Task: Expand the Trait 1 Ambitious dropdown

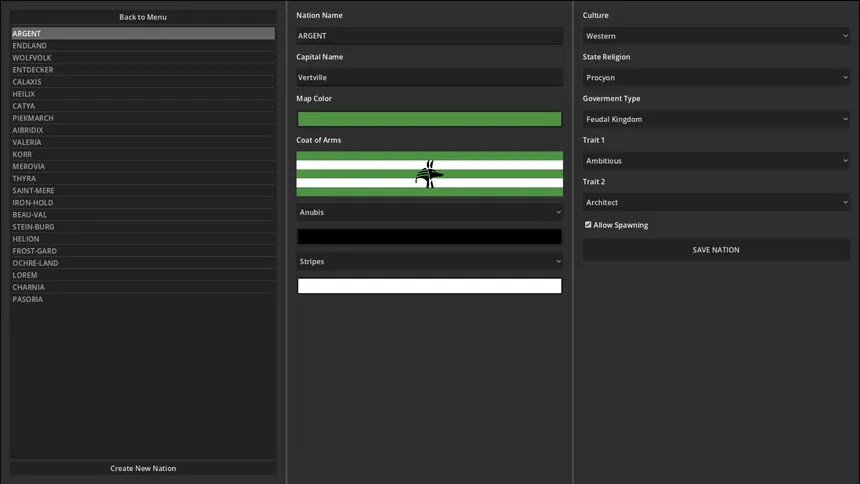Action: click(x=715, y=161)
